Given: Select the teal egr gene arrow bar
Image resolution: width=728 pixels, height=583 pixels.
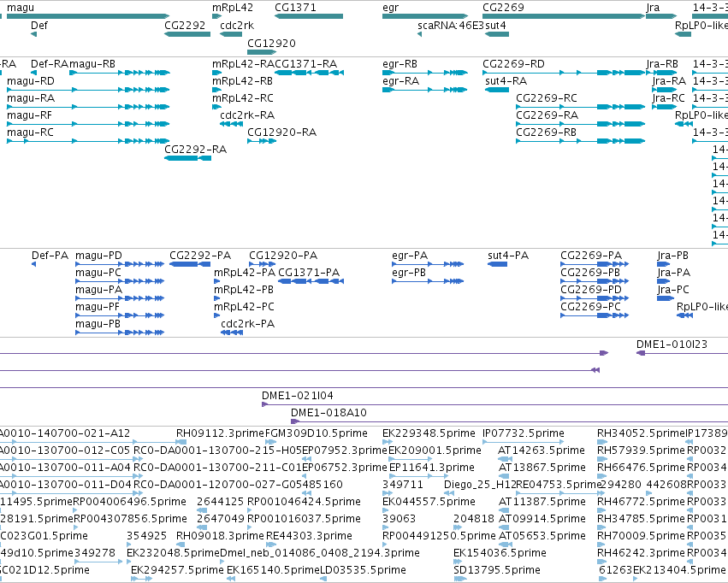Looking at the screenshot, I should pos(425,16).
